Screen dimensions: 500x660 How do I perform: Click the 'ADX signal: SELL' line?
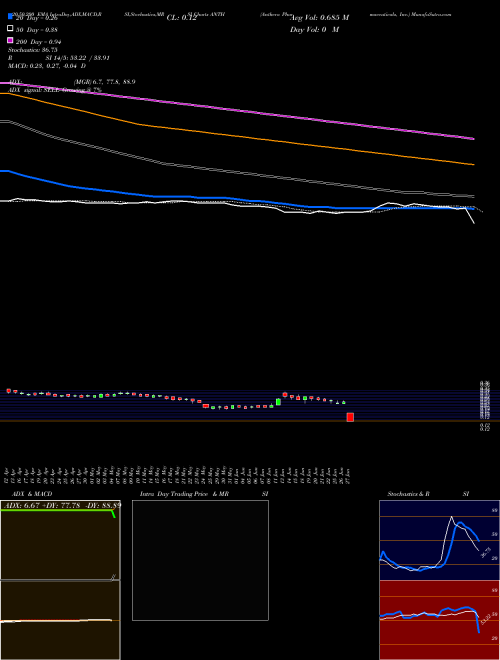[x=55, y=90]
